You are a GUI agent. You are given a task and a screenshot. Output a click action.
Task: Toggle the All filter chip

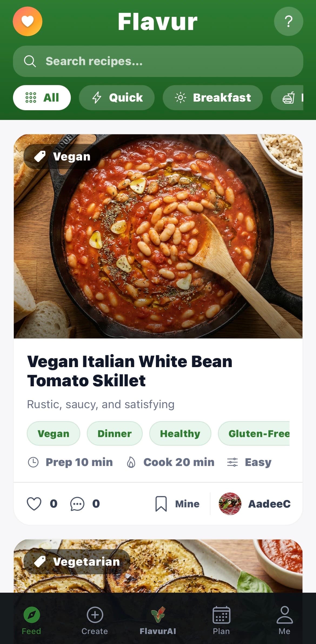coord(42,98)
